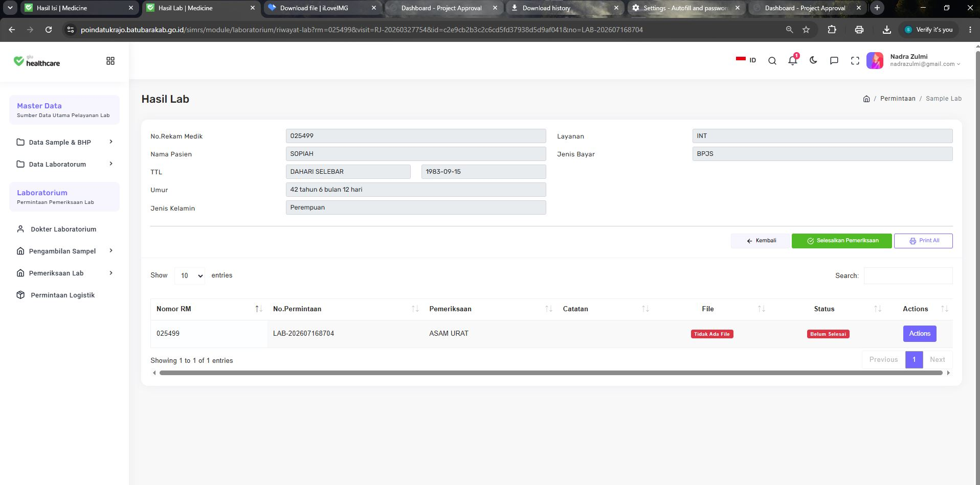Open the browser extensions icon
Screen dimensions: 980x485
832,30
